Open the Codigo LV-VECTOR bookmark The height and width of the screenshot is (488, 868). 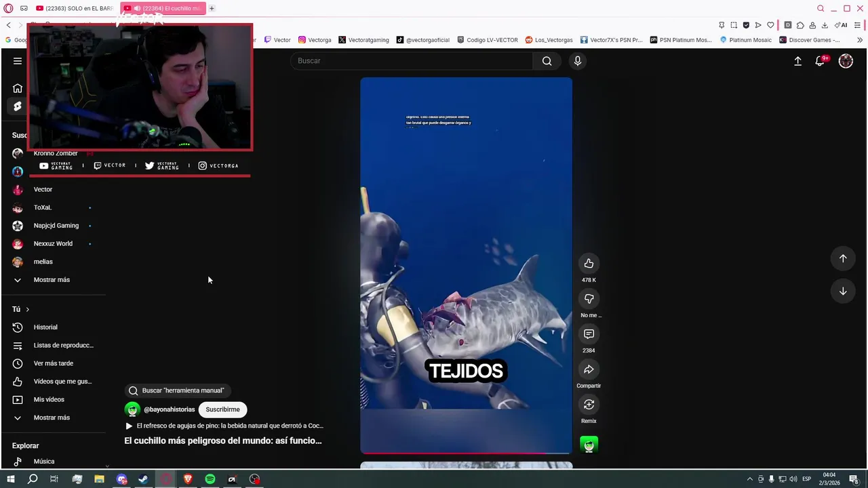click(x=488, y=40)
